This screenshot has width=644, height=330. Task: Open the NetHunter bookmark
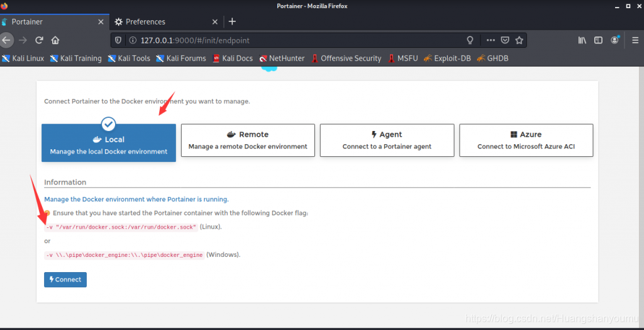pos(282,59)
